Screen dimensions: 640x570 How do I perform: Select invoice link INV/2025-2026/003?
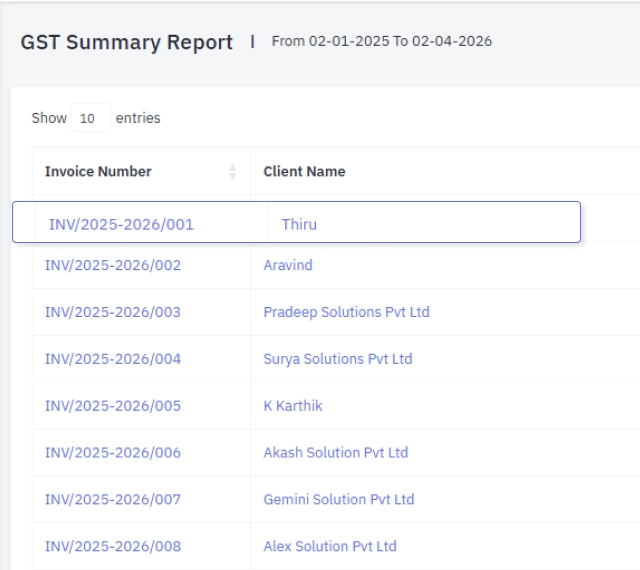tap(113, 312)
